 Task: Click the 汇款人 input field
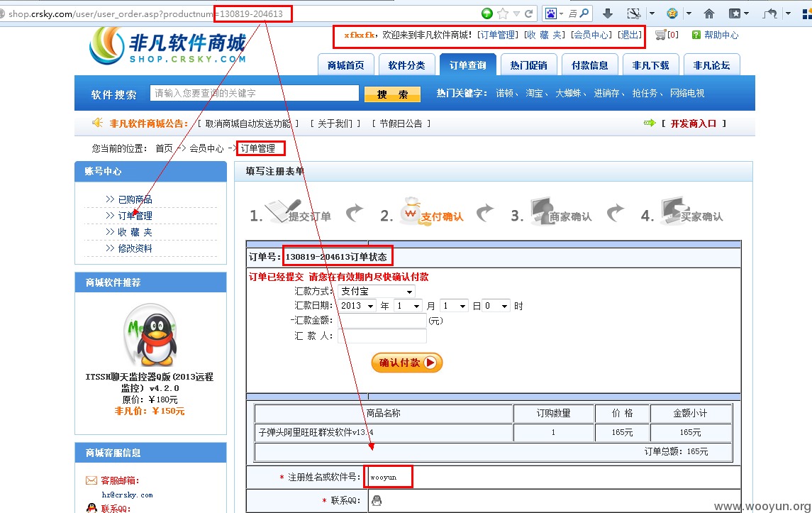point(382,336)
